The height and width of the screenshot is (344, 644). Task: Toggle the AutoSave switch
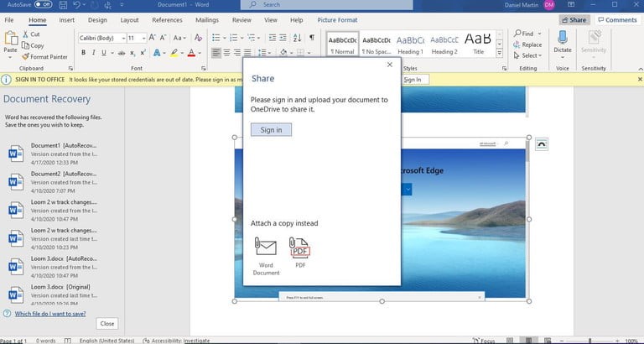43,4
